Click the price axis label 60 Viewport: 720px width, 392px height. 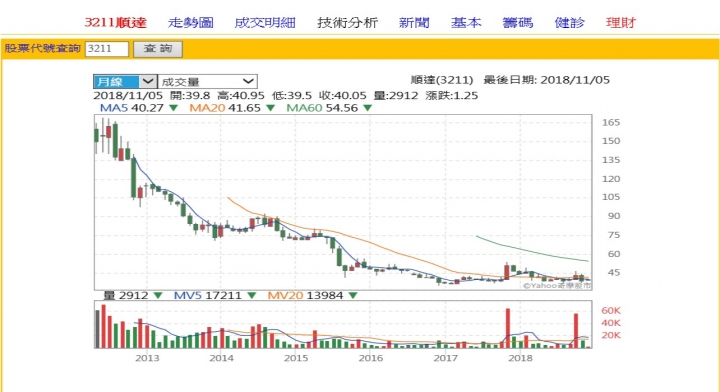click(x=614, y=254)
